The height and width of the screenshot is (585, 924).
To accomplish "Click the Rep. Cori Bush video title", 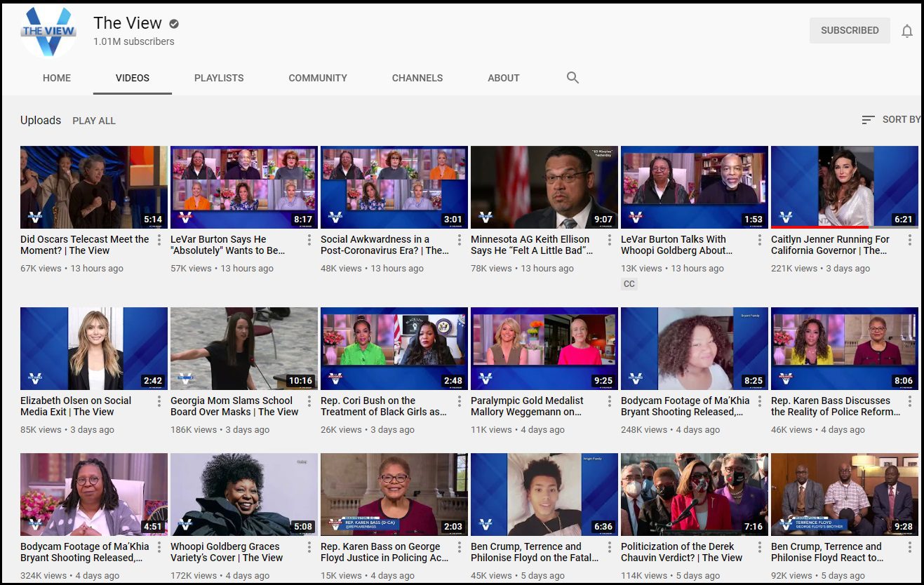I will 383,406.
